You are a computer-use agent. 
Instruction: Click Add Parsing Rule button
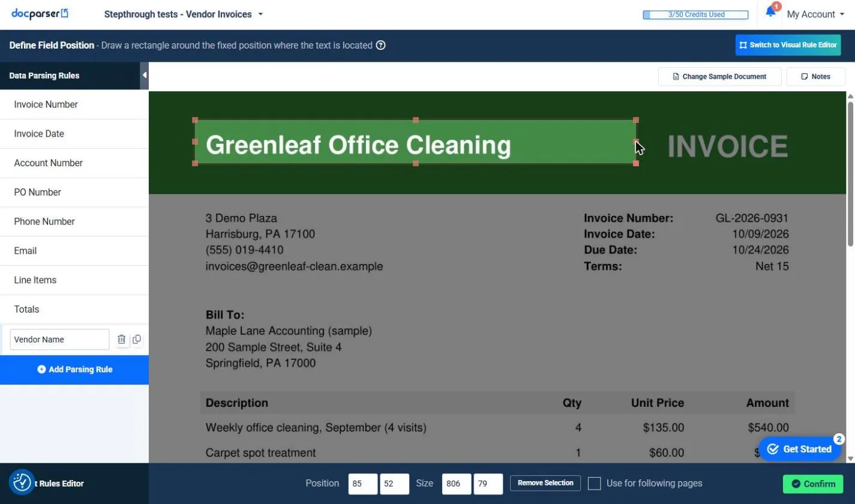tap(74, 370)
